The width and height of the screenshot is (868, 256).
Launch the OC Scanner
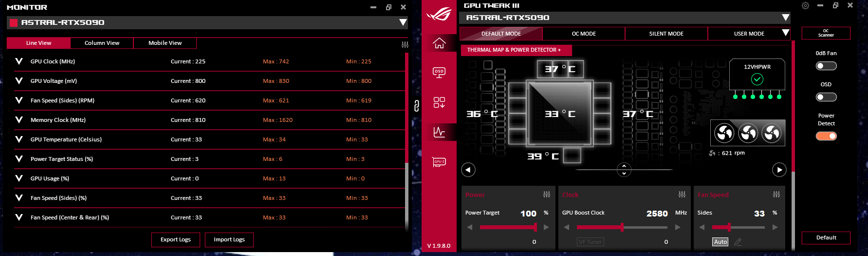[826, 33]
